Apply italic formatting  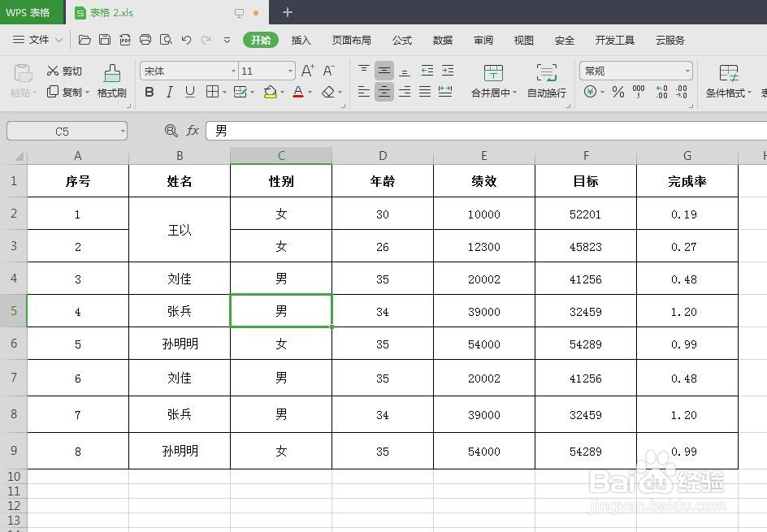[169, 92]
